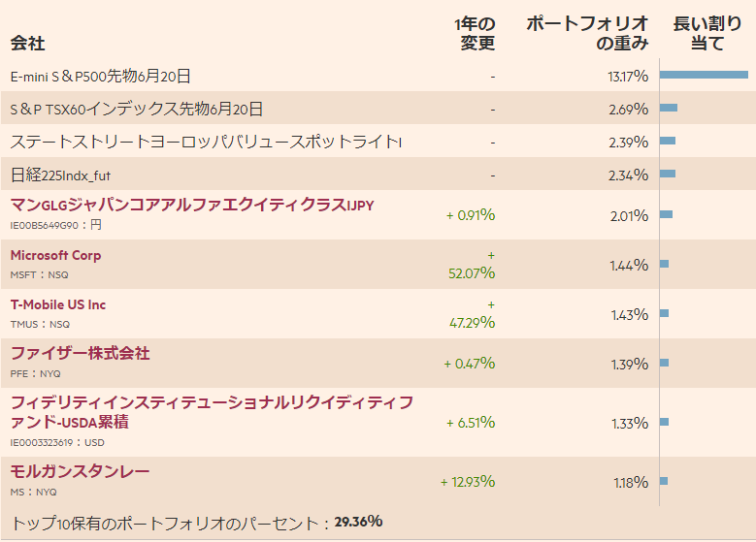This screenshot has width=756, height=542.
Task: Click the MSFT : NSQ ticker text
Action: tap(39, 274)
